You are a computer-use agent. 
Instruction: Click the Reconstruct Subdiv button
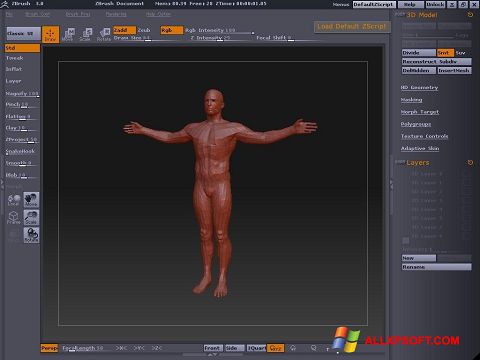click(437, 62)
